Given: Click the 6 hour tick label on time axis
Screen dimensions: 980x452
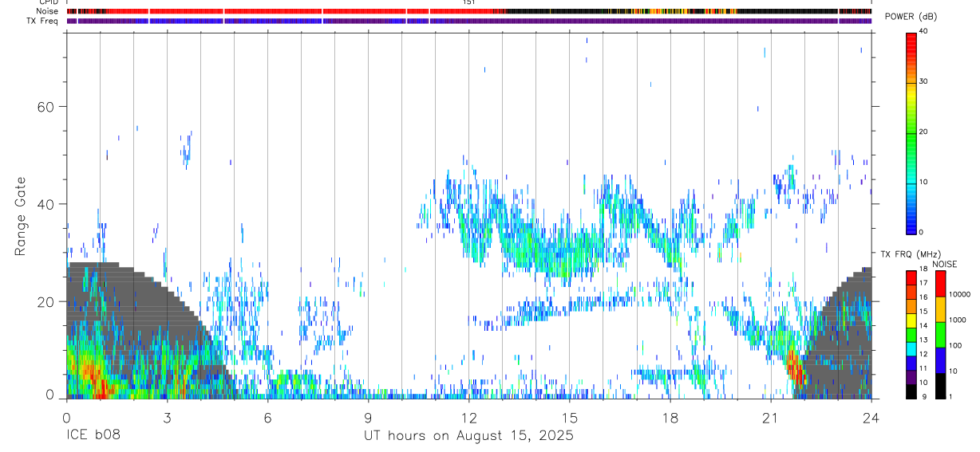Looking at the screenshot, I should (267, 417).
